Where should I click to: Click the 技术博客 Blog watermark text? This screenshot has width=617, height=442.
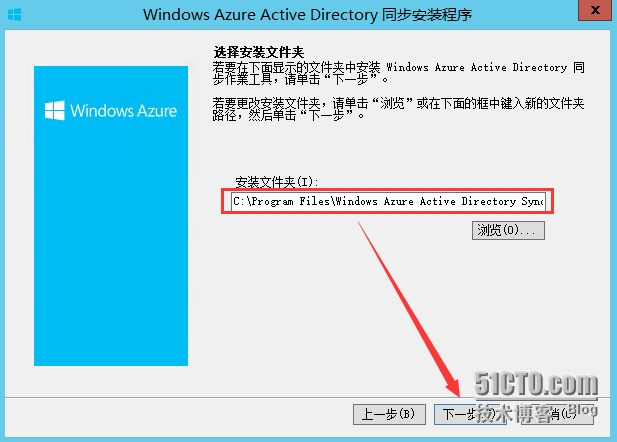[536, 412]
